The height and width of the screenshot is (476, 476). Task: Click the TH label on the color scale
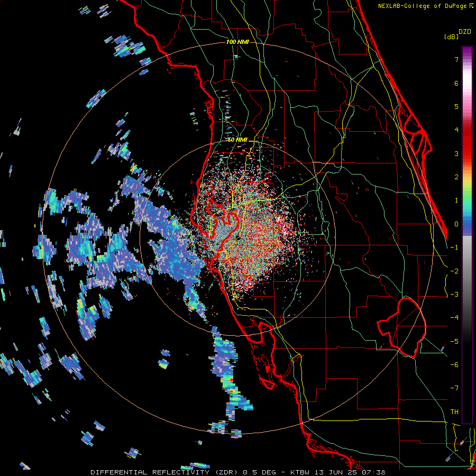tap(454, 412)
